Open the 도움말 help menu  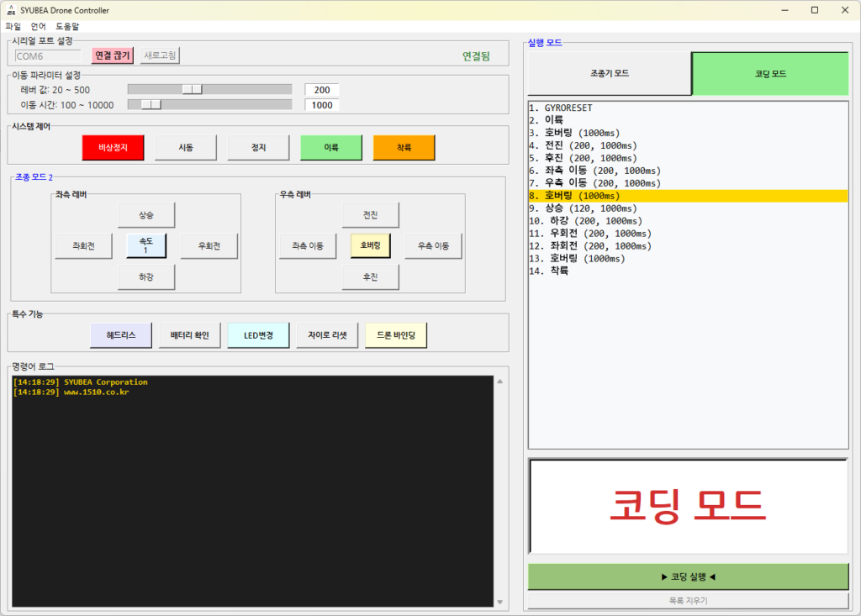pyautogui.click(x=67, y=26)
